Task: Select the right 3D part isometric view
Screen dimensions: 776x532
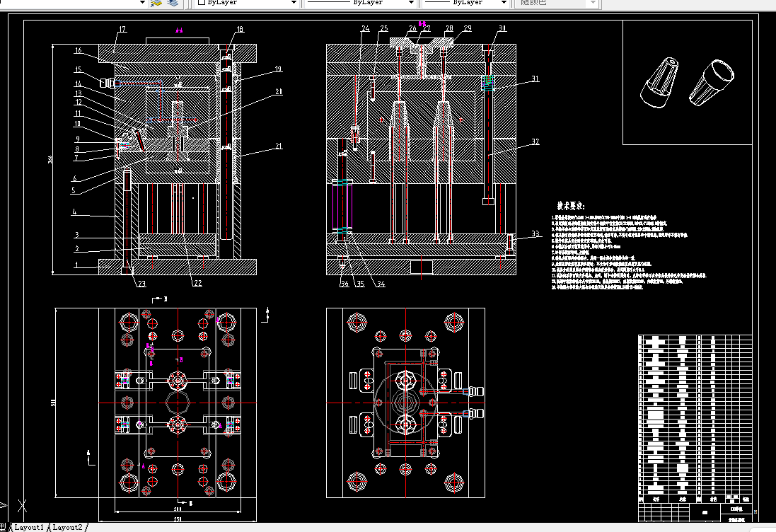Action: point(712,82)
